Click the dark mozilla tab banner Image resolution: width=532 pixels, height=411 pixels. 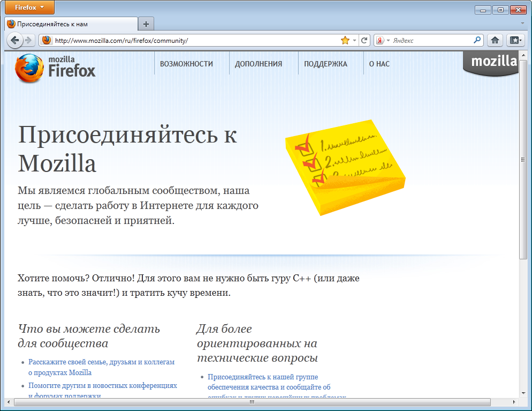(x=491, y=63)
